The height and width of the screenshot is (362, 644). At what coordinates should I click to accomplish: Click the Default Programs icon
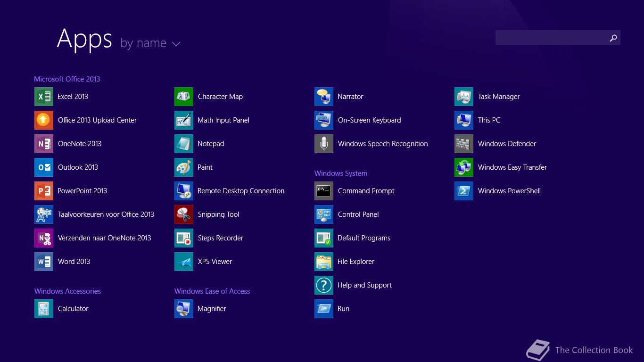pos(324,238)
